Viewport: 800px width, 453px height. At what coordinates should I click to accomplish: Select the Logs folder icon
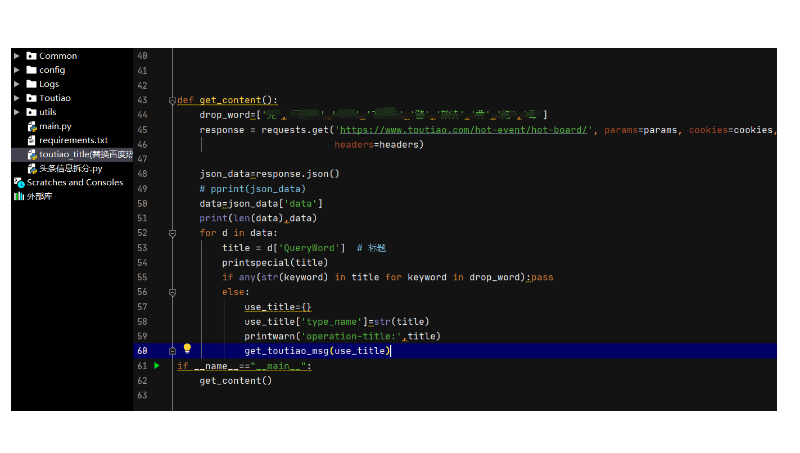32,84
